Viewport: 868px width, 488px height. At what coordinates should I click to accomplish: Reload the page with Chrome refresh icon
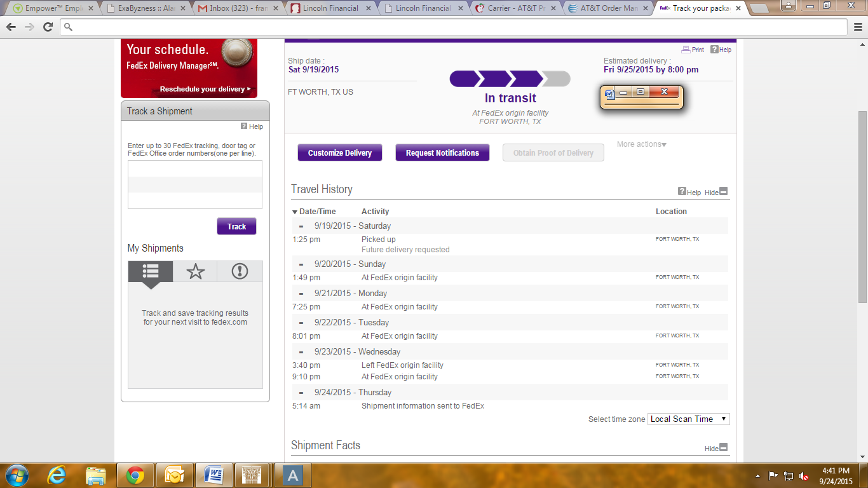coord(48,27)
